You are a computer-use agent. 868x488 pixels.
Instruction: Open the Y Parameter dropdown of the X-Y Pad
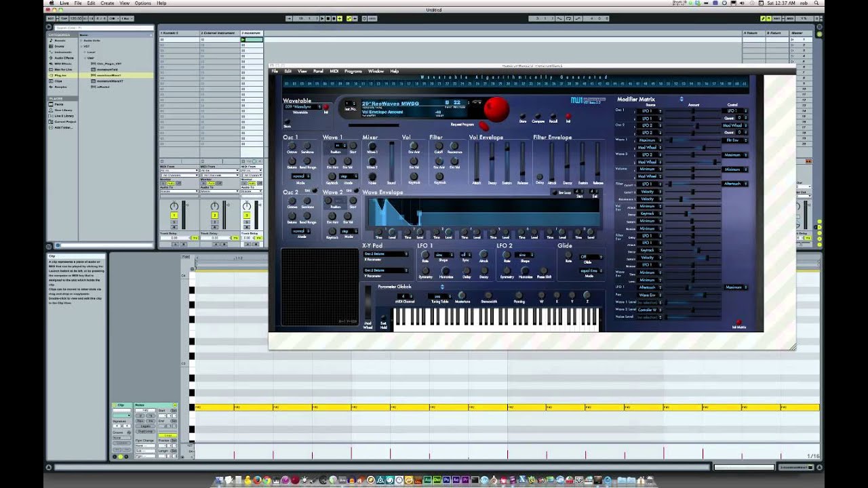pos(386,270)
